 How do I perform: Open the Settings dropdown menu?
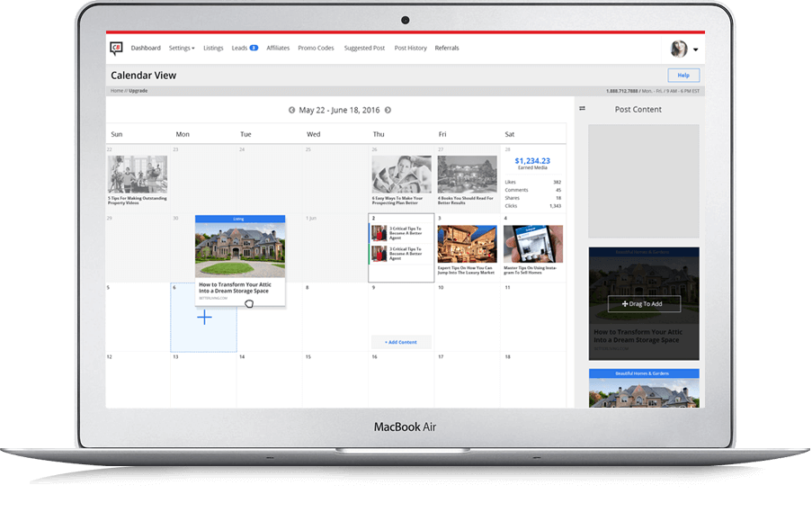182,48
